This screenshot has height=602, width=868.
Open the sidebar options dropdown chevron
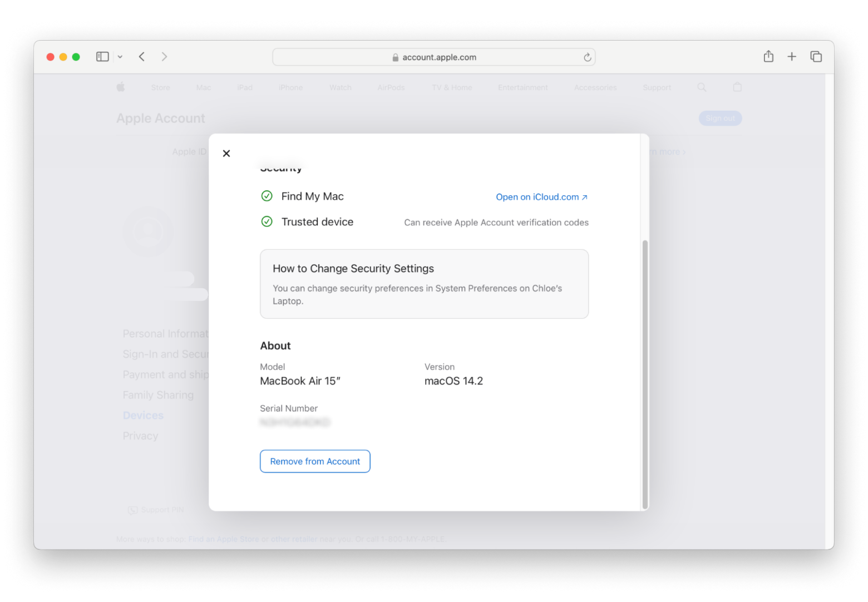point(120,57)
